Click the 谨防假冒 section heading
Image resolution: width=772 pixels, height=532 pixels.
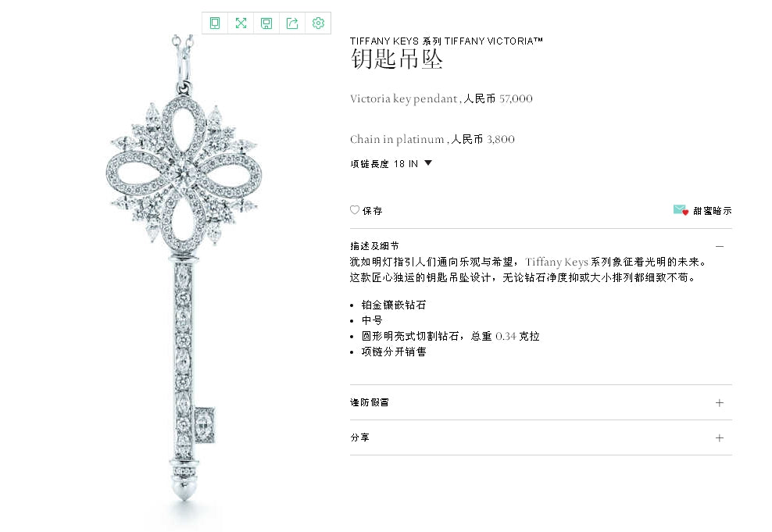(370, 402)
